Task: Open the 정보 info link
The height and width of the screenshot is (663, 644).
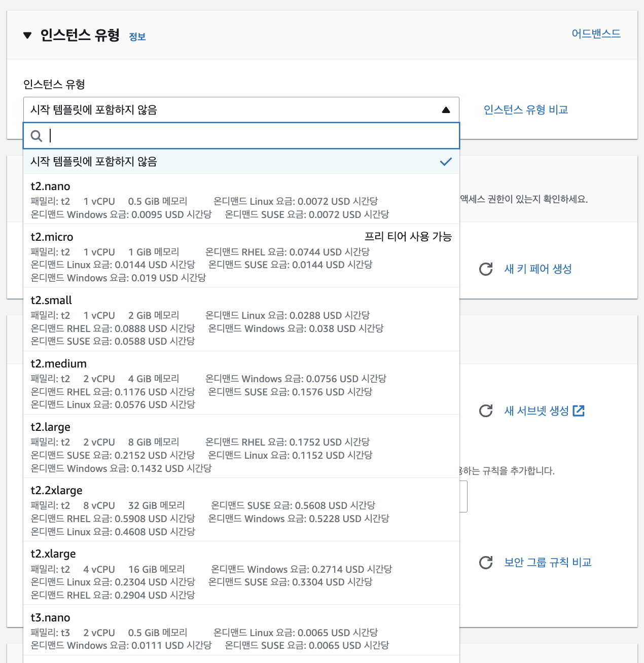Action: (x=137, y=36)
